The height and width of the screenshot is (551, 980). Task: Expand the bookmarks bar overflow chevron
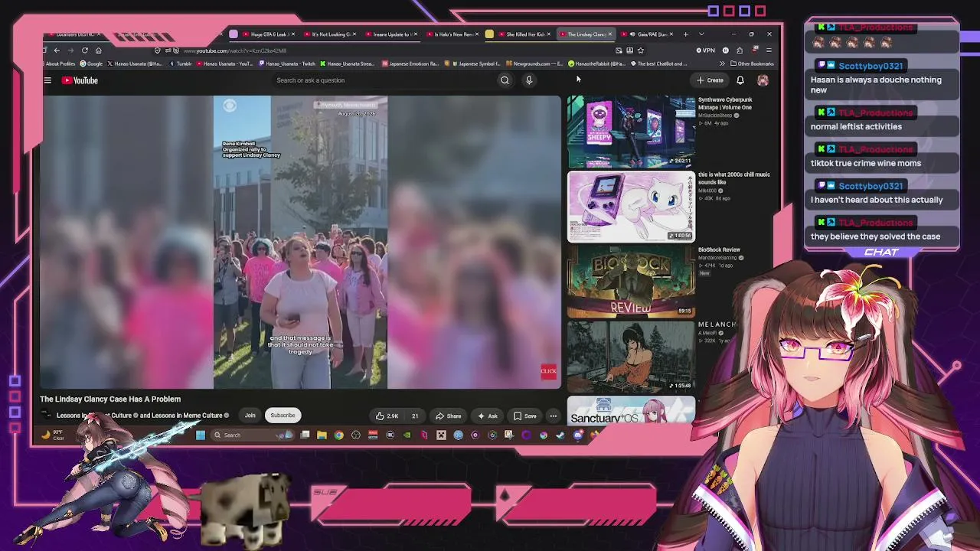click(x=722, y=64)
